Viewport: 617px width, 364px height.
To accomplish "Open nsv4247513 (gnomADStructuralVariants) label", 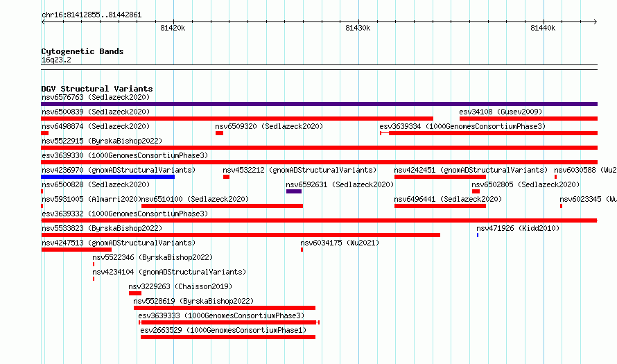I will (119, 243).
